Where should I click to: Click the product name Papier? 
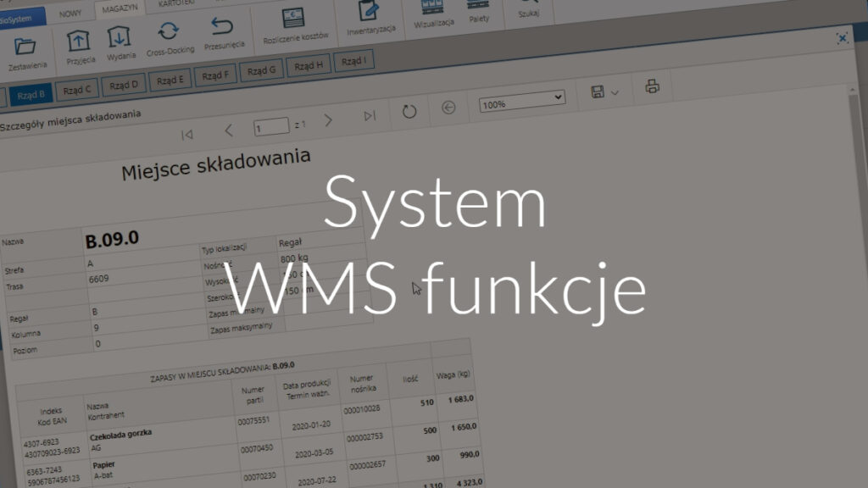103,465
